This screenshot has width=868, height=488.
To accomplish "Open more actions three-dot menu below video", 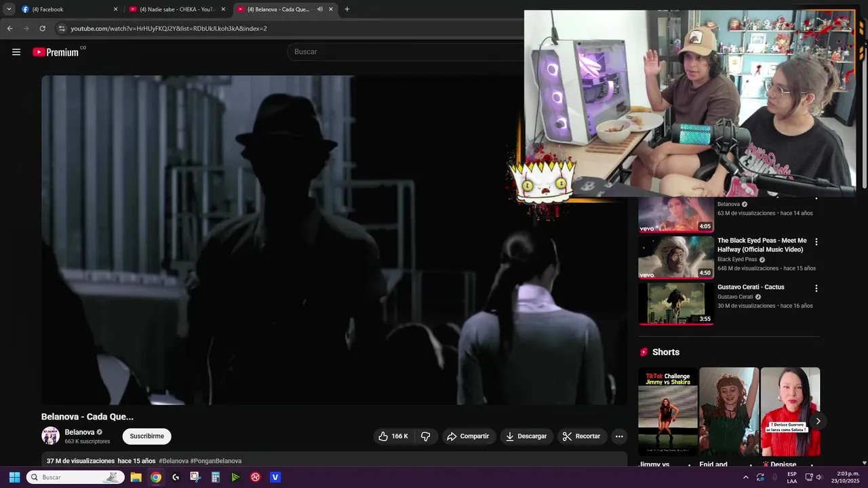I will pos(619,436).
